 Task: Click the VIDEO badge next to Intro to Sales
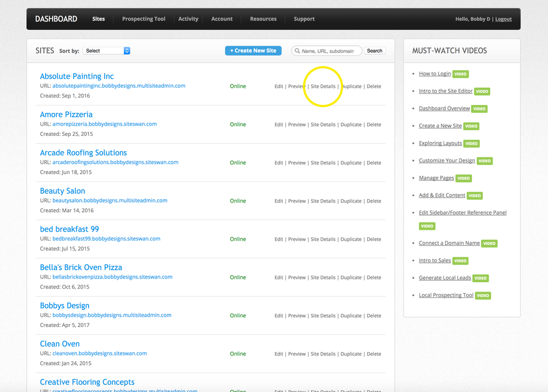pos(460,261)
